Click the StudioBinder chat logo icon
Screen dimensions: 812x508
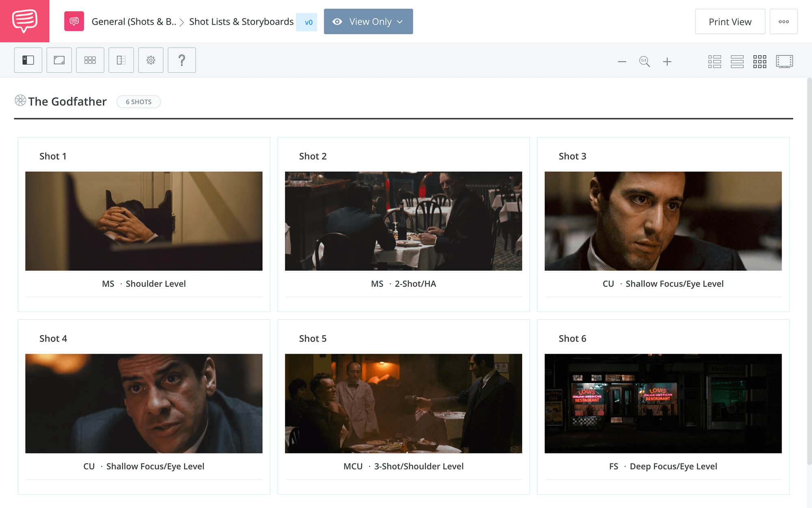coord(24,21)
